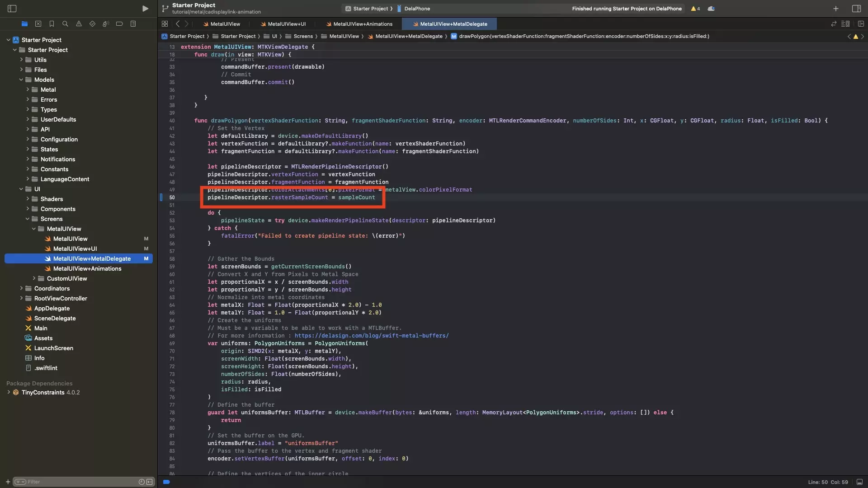
Task: Expand the Metal folder
Action: click(27, 89)
